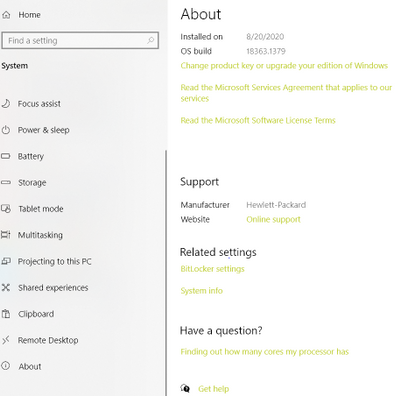The image size is (400, 396).
Task: Click the Have a question? heading
Action: click(221, 331)
